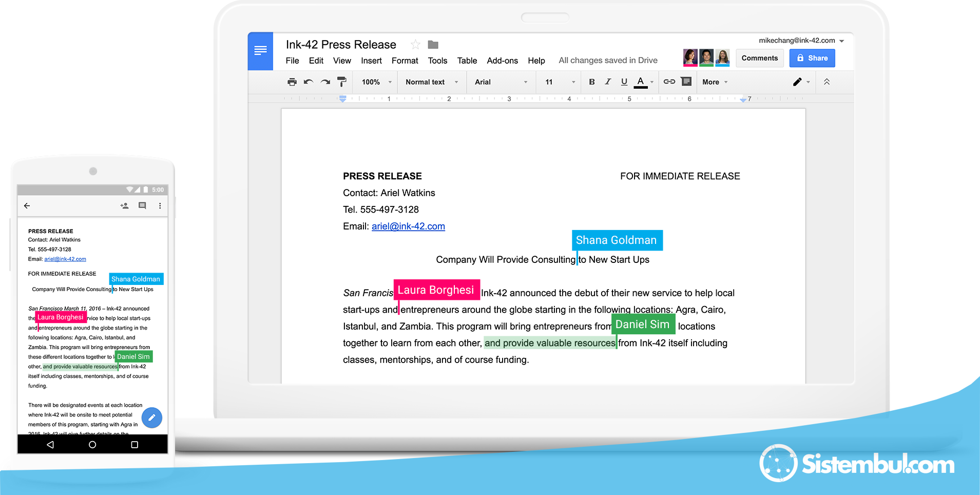This screenshot has height=495, width=980.
Task: Toggle italic formatting
Action: (x=608, y=82)
